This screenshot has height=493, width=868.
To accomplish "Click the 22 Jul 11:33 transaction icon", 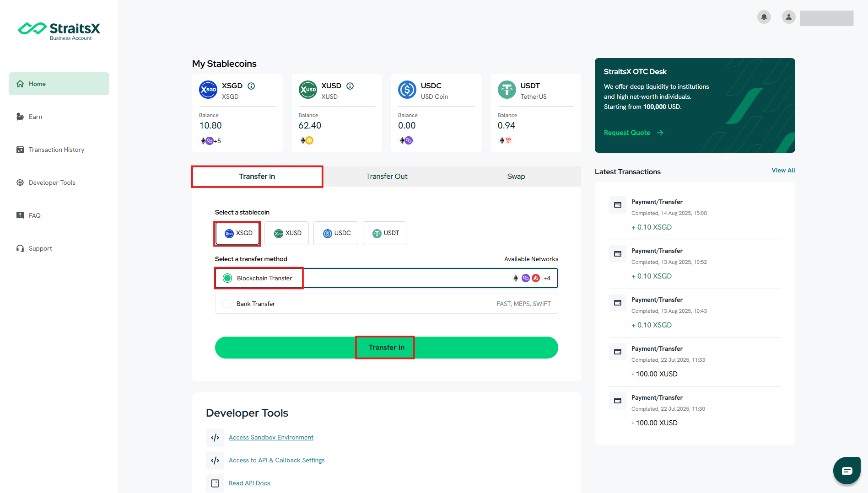I will 618,352.
